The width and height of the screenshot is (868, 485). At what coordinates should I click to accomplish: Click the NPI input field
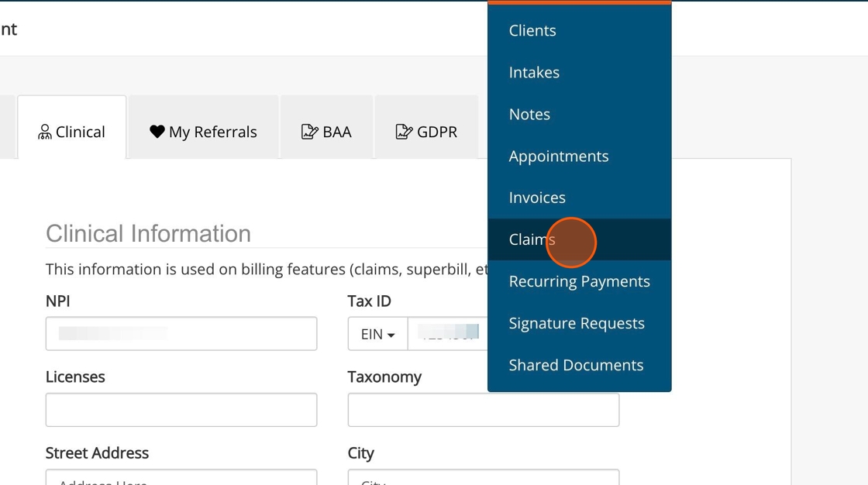[181, 334]
